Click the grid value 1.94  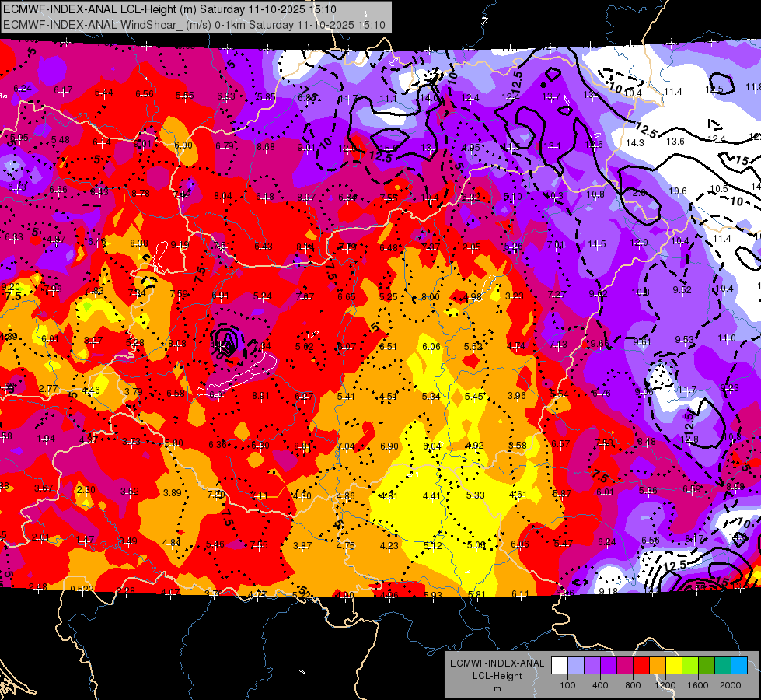point(46,439)
